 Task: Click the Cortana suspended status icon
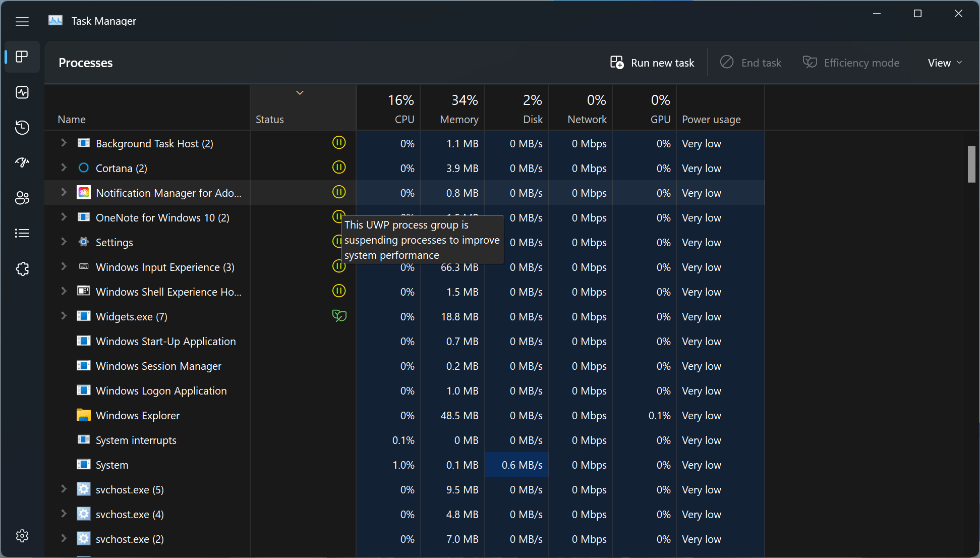(339, 168)
